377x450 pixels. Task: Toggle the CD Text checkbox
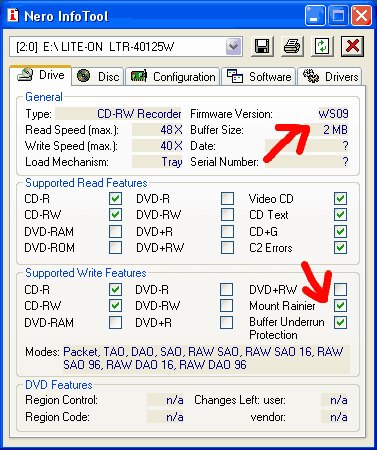(340, 215)
